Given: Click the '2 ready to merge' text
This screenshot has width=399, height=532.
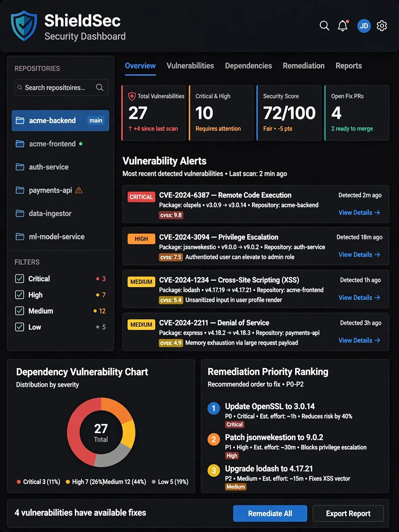Looking at the screenshot, I should tap(352, 129).
